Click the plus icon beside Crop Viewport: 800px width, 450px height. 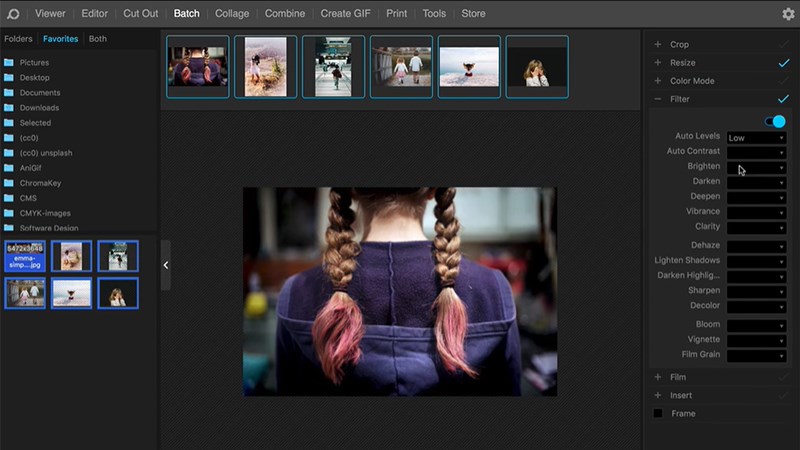coord(657,45)
